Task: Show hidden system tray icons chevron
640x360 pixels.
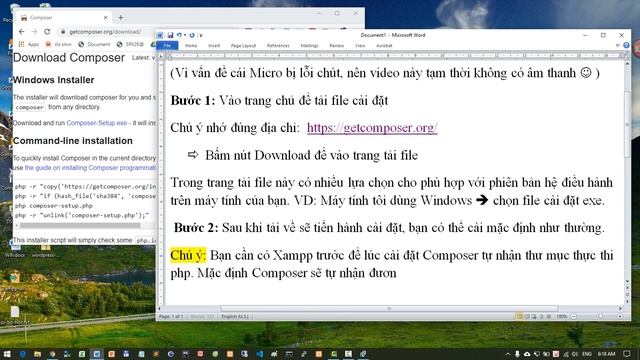Action: click(x=508, y=354)
